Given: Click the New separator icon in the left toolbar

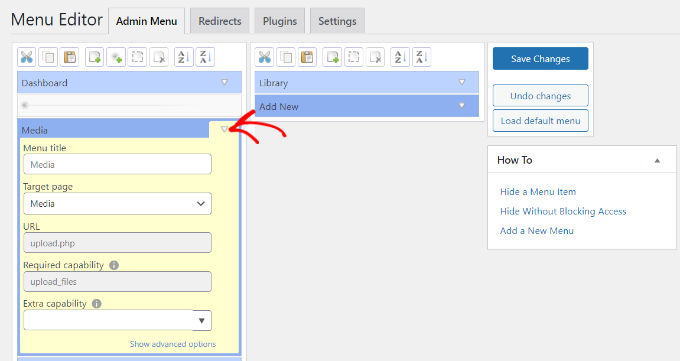Looking at the screenshot, I should point(116,57).
